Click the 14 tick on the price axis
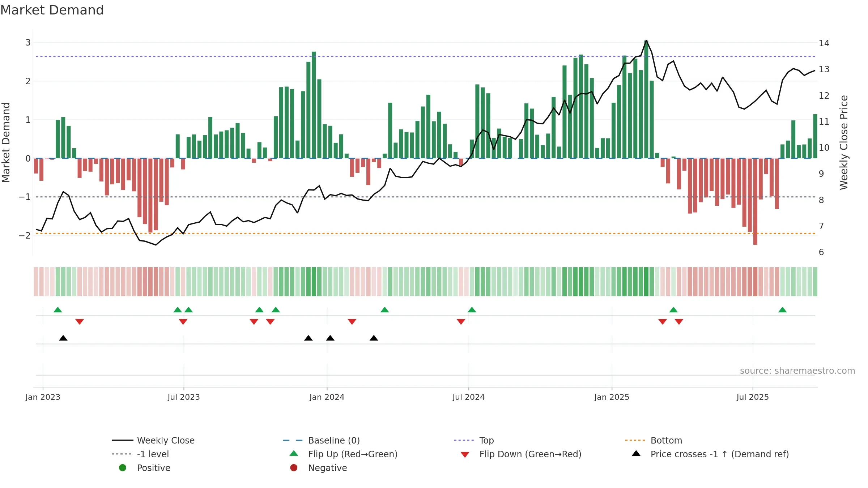868x488 pixels. [x=824, y=43]
